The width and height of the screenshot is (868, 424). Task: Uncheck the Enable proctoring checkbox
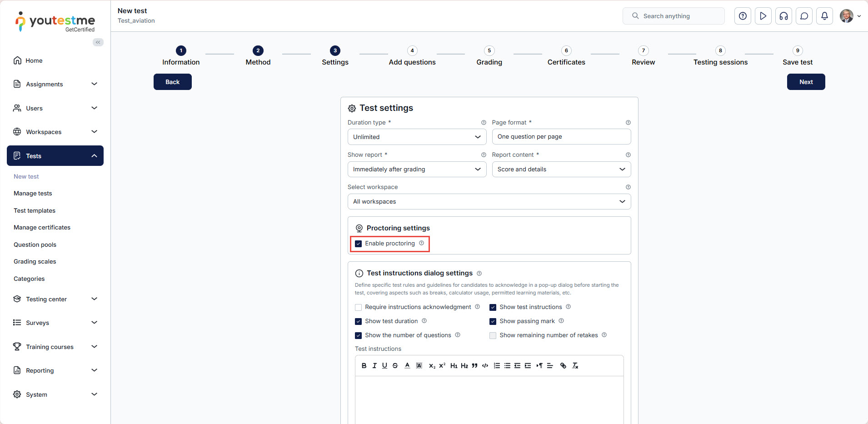pos(359,244)
